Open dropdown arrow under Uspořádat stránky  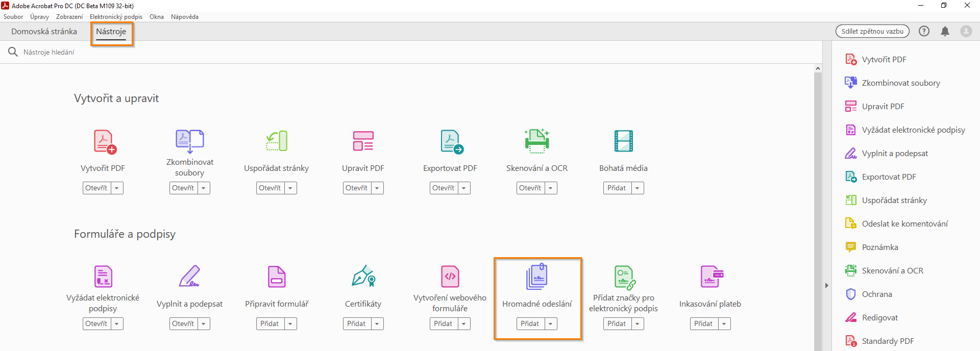290,188
